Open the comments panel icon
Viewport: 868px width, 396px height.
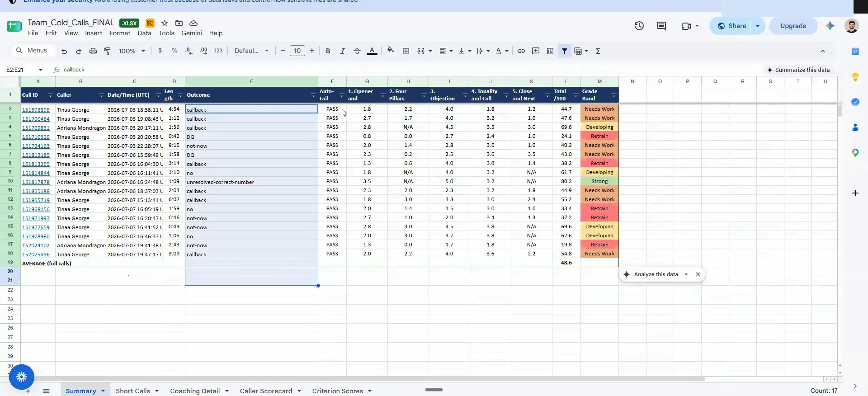click(661, 26)
